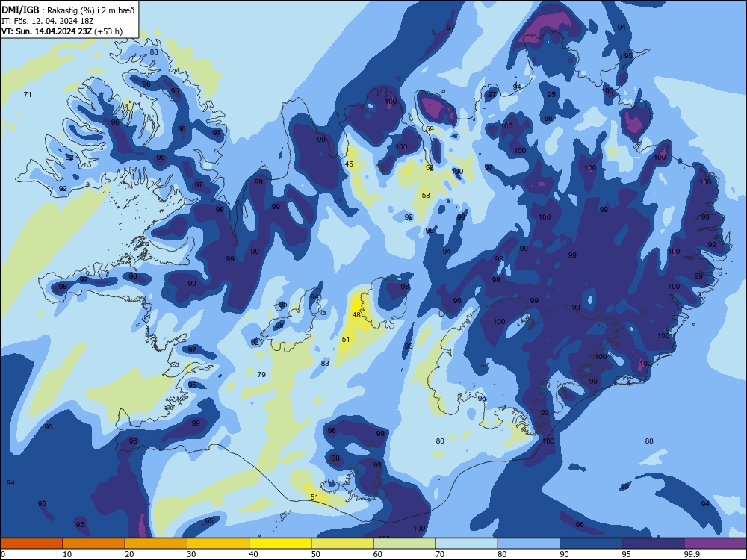
Task: Click the map humidity value '71'
Action: point(28,94)
